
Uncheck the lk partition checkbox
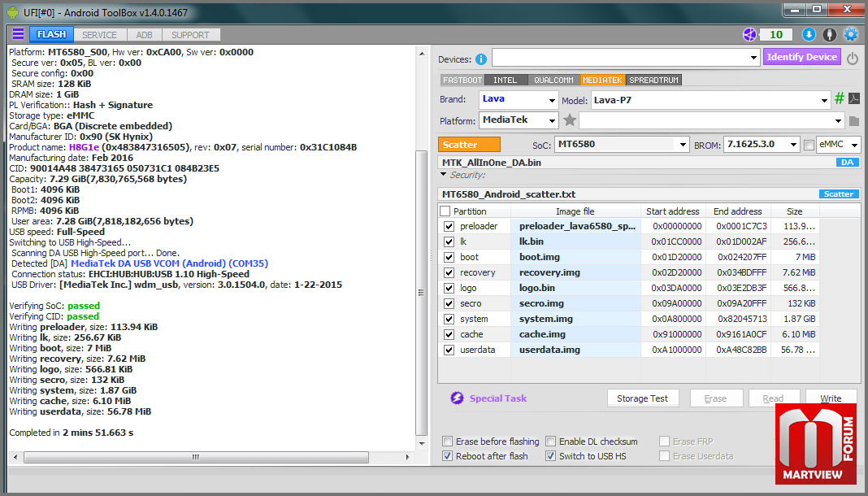(449, 241)
